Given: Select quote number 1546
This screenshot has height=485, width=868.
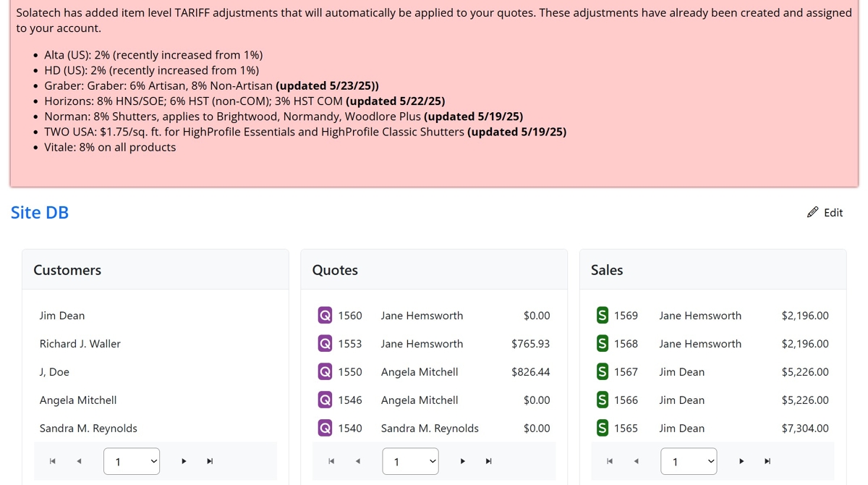Looking at the screenshot, I should click(x=350, y=400).
